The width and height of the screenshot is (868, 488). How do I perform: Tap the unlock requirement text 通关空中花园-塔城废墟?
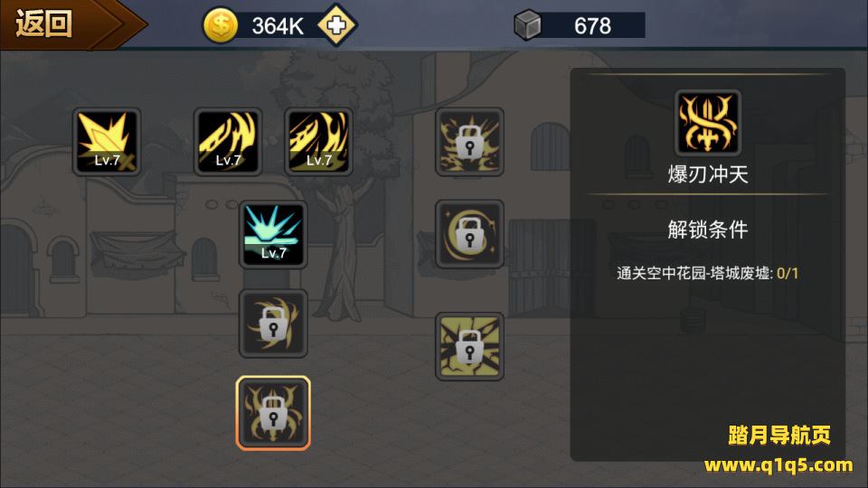694,273
